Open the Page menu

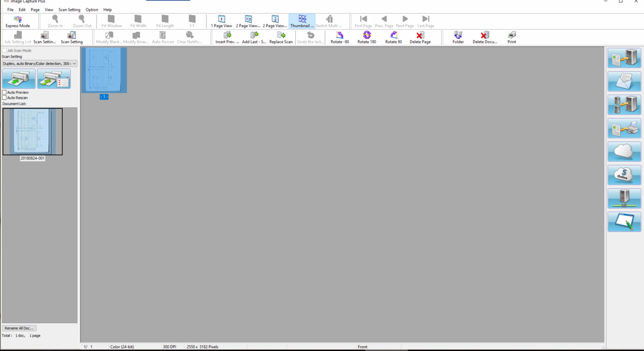click(35, 10)
